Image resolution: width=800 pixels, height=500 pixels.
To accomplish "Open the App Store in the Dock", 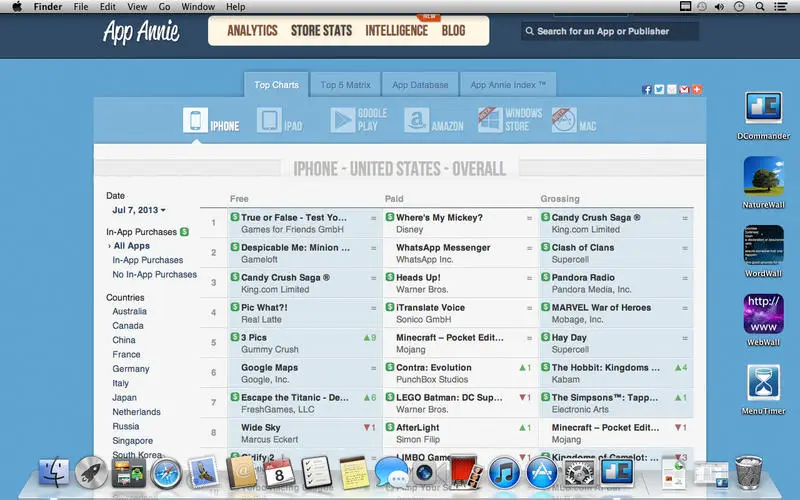I will tap(541, 472).
